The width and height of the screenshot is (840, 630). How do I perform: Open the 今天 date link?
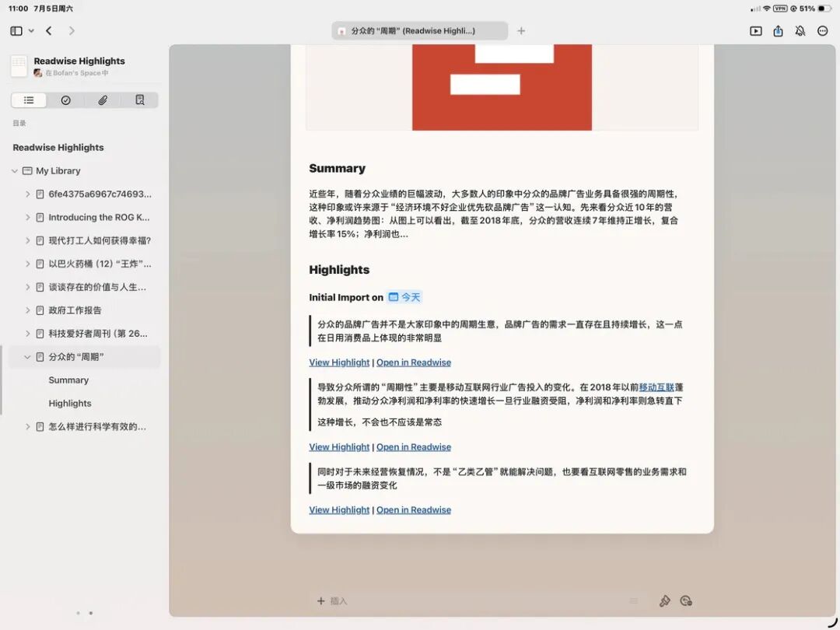(404, 297)
